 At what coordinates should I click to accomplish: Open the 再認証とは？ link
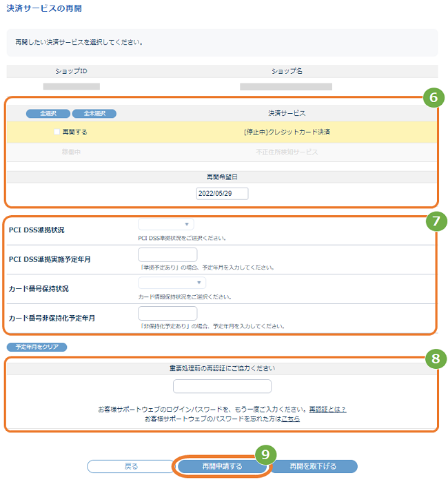(x=327, y=410)
